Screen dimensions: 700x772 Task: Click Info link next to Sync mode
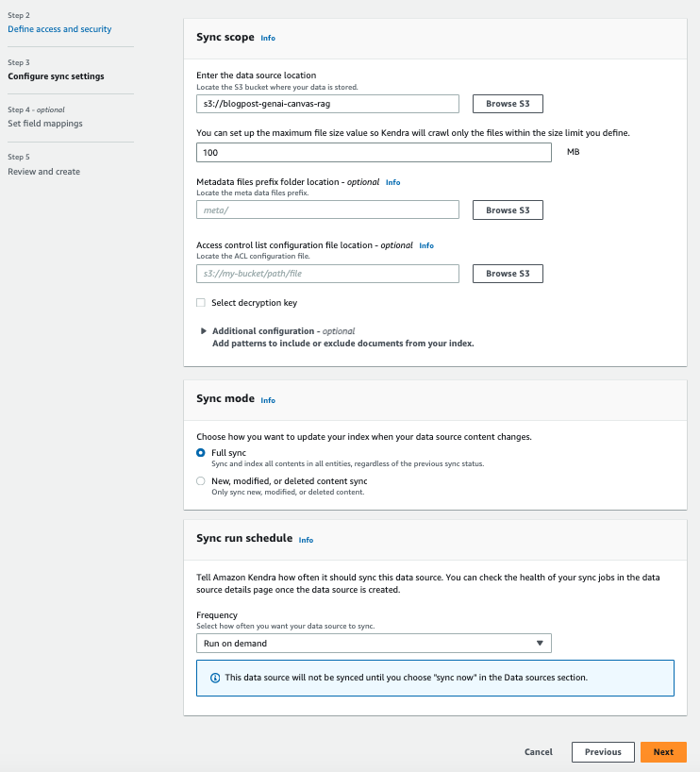pyautogui.click(x=268, y=400)
